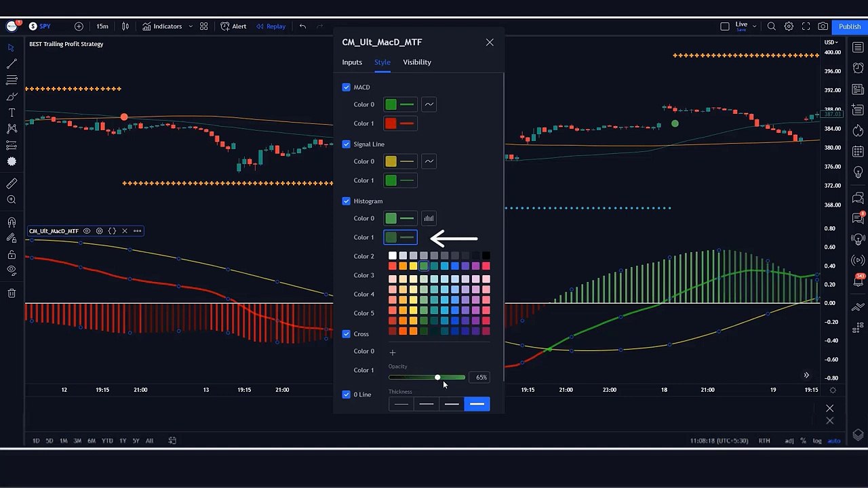Uncheck the Signal Line checkbox

click(347, 144)
